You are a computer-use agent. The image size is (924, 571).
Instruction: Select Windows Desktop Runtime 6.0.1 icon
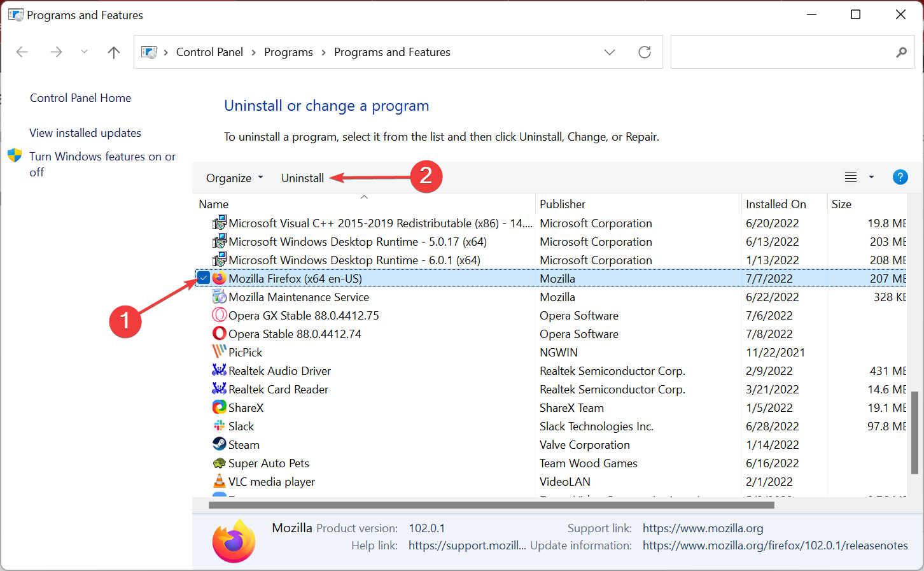[220, 260]
